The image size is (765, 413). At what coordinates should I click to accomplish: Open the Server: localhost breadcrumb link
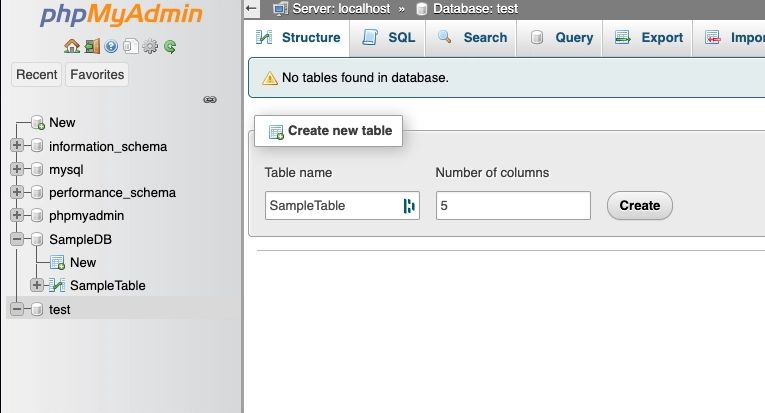click(x=341, y=9)
